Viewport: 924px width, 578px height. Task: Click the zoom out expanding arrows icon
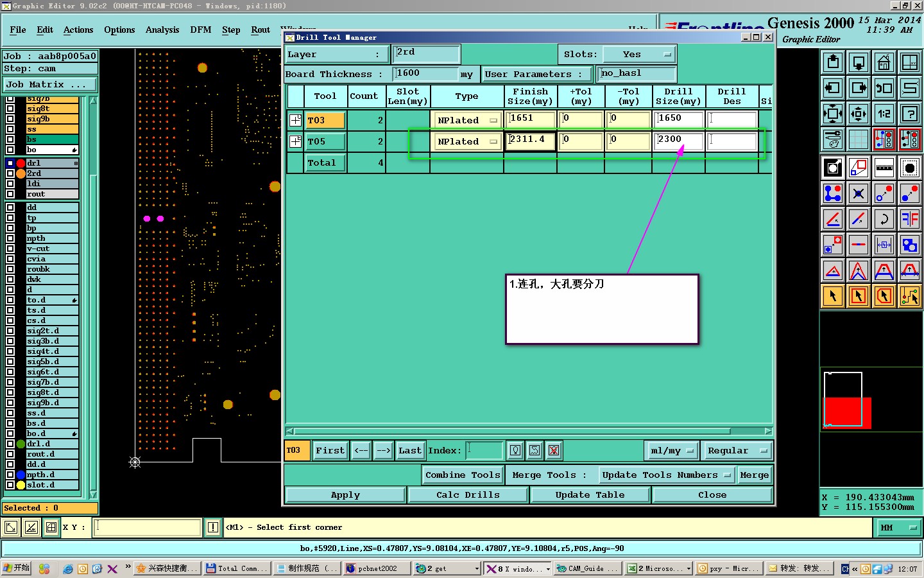(x=833, y=114)
